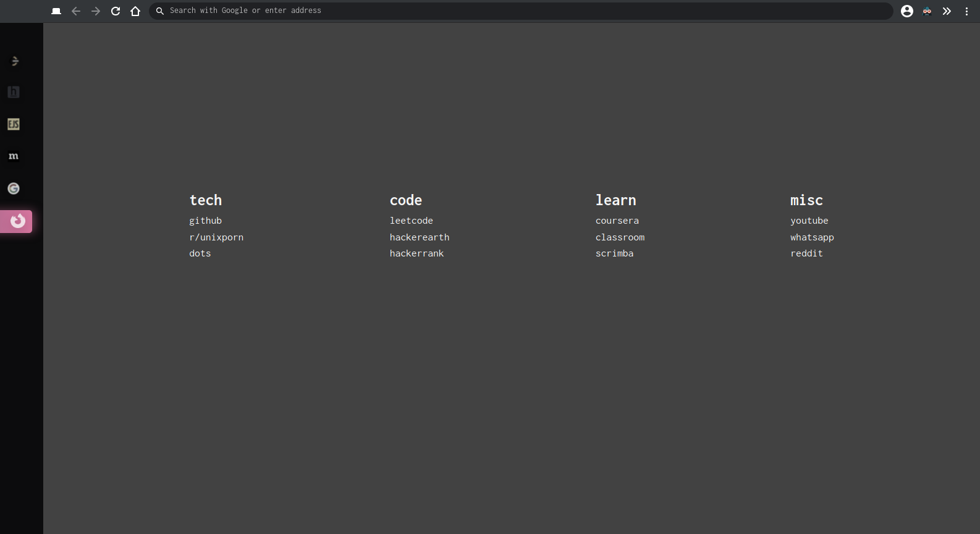Switch to the Google vertical tab

click(x=14, y=189)
